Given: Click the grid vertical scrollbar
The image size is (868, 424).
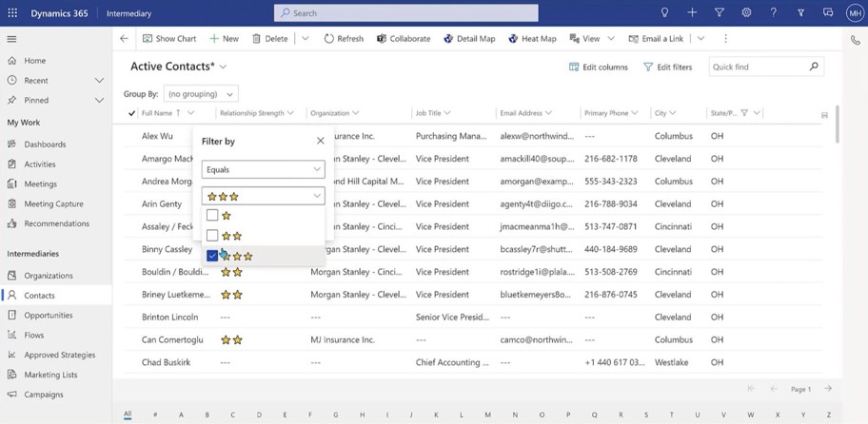Looking at the screenshot, I should pyautogui.click(x=837, y=125).
